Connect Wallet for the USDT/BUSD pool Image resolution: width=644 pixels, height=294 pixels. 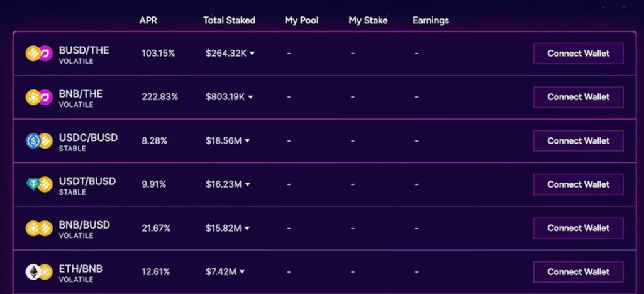pyautogui.click(x=579, y=184)
